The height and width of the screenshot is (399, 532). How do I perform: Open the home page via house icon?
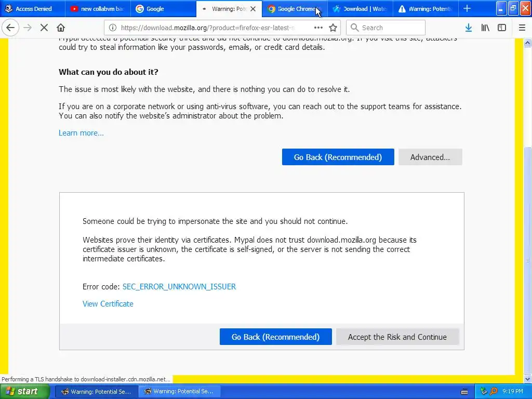pyautogui.click(x=61, y=28)
